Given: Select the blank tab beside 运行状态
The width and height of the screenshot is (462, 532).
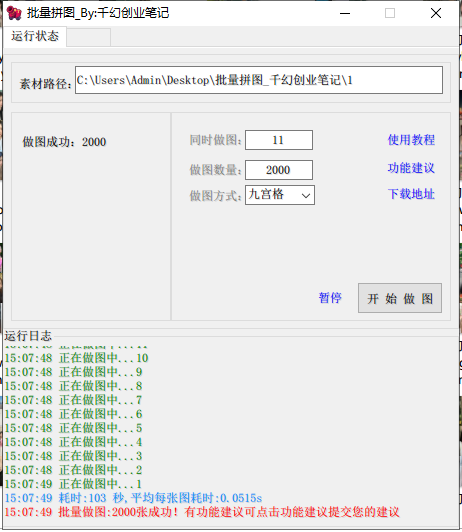Looking at the screenshot, I should [x=89, y=37].
